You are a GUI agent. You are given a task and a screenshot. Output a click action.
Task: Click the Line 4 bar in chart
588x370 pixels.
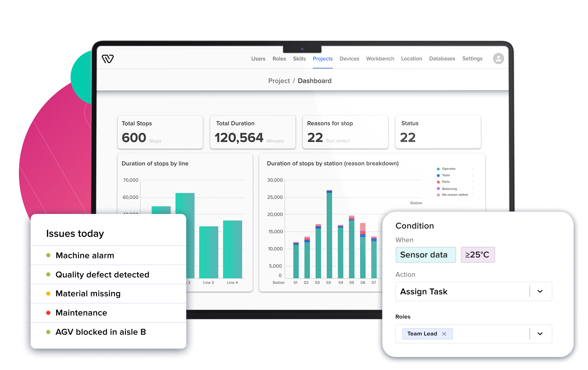point(232,249)
